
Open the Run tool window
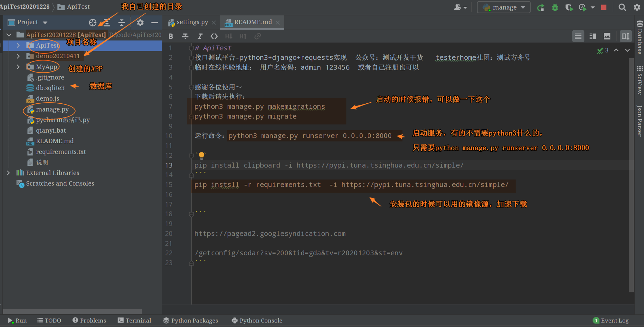click(17, 321)
